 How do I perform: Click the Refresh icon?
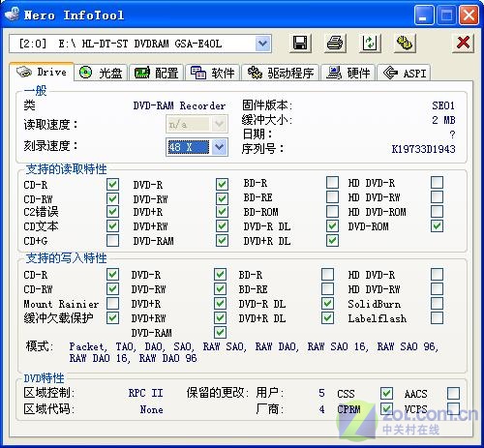coord(370,43)
